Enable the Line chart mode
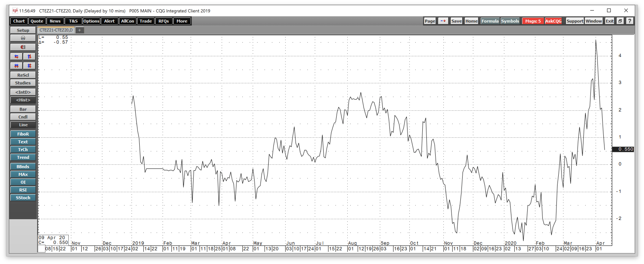This screenshot has height=264, width=644. [23, 125]
